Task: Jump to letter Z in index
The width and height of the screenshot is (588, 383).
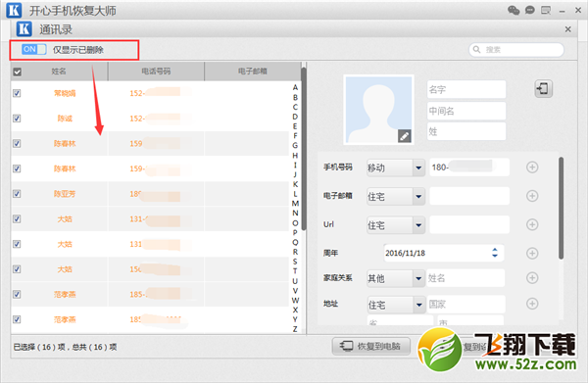Action: [295, 329]
